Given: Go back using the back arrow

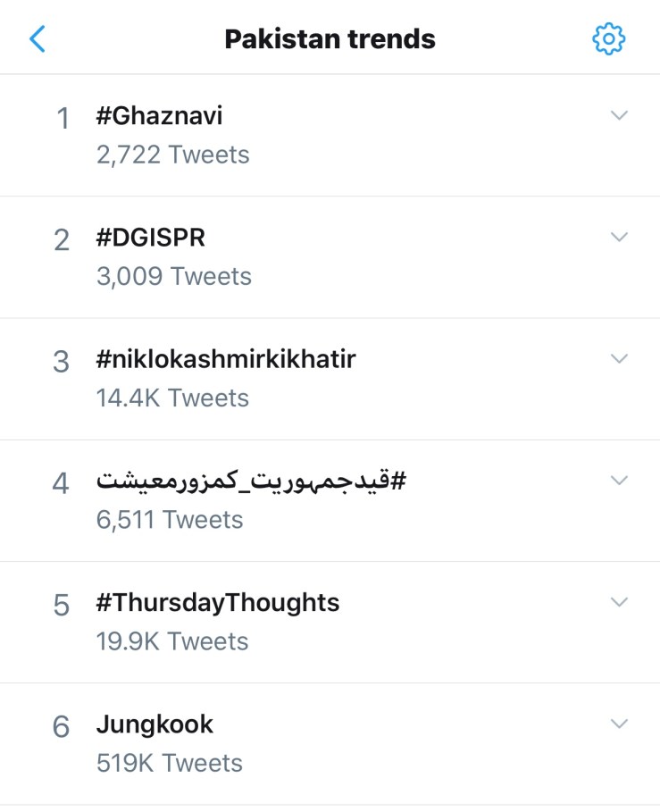Looking at the screenshot, I should point(38,39).
